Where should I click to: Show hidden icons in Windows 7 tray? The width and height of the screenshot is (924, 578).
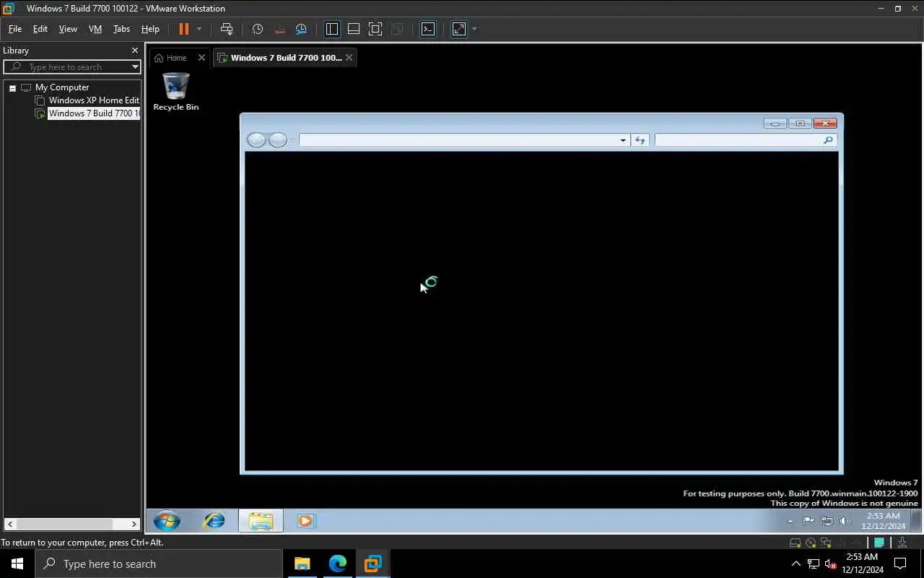point(790,521)
